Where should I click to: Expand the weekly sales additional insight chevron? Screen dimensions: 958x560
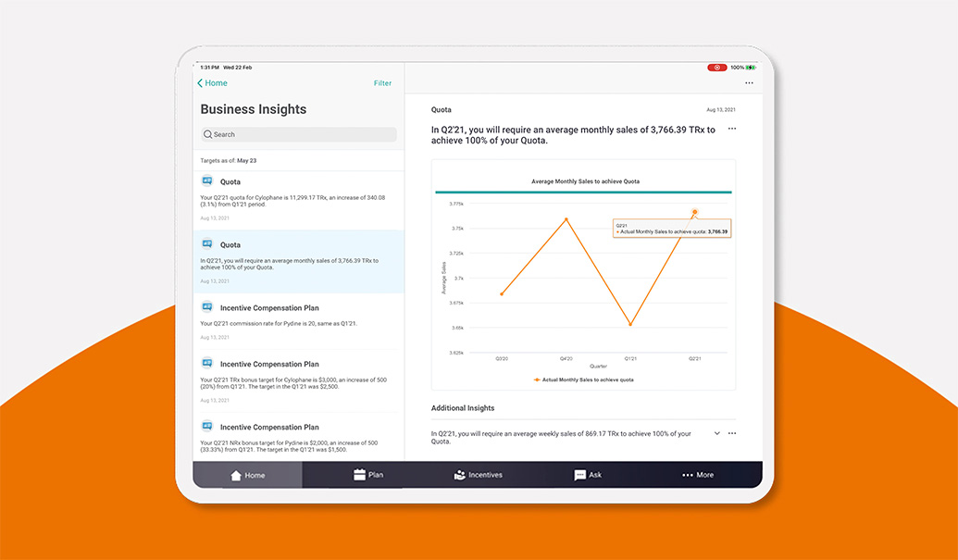716,433
